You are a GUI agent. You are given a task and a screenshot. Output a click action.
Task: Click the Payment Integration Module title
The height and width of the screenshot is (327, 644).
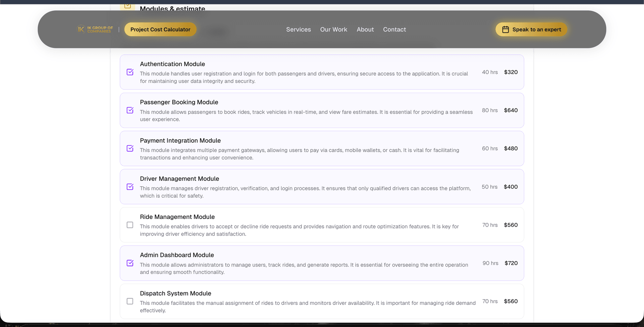click(180, 141)
